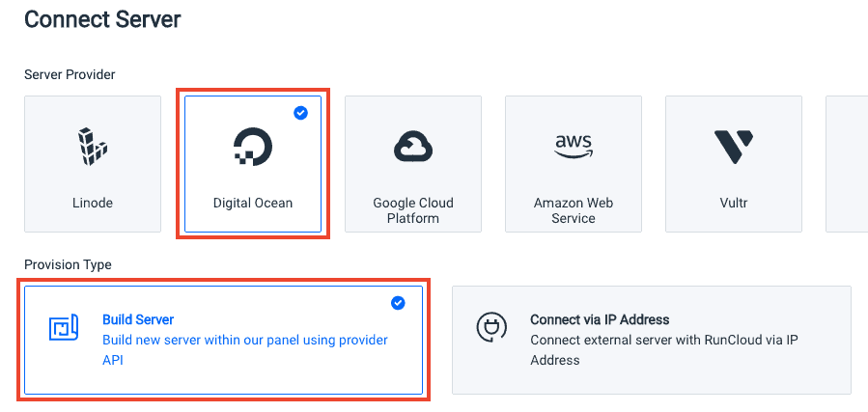Viewport: 868px width, 412px height.
Task: Click the Digital Ocean label text
Action: (253, 203)
